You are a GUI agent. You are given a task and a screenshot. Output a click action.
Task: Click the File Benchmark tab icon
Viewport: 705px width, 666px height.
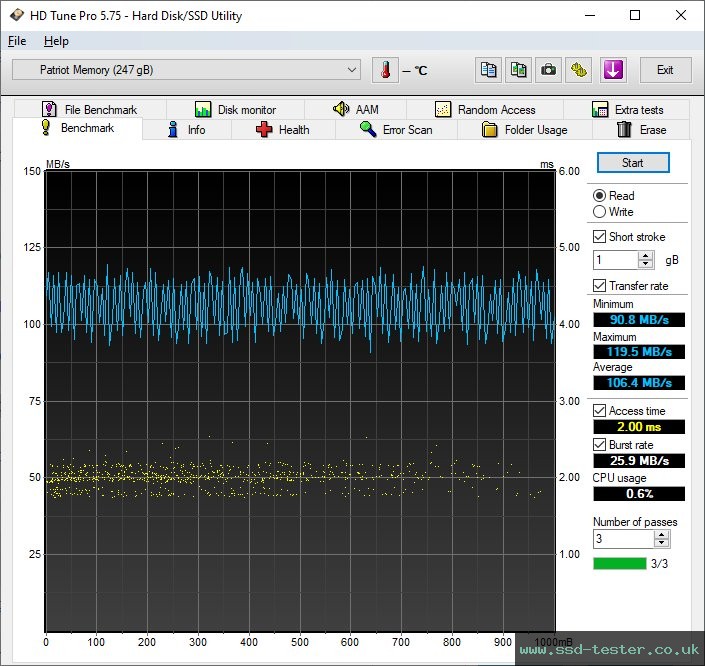click(49, 109)
